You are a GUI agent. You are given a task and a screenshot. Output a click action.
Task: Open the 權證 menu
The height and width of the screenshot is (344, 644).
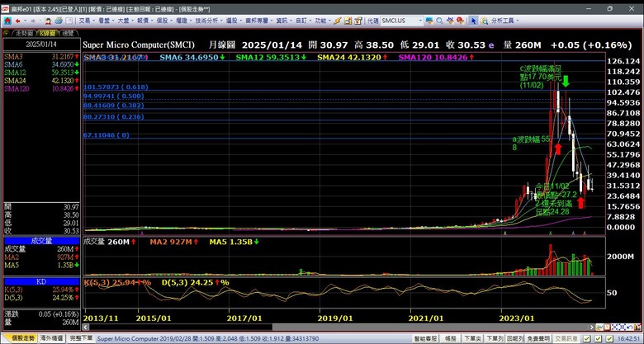click(x=184, y=21)
